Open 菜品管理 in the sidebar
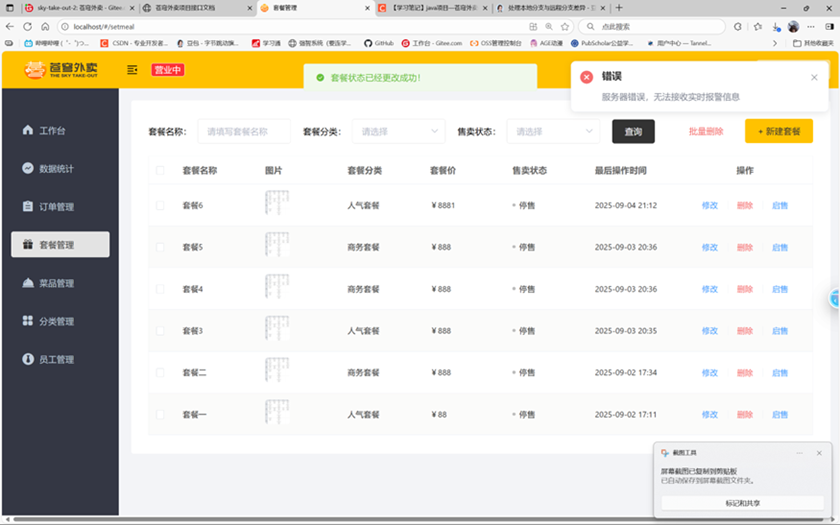Screen dimensions: 840x525 click(56, 283)
